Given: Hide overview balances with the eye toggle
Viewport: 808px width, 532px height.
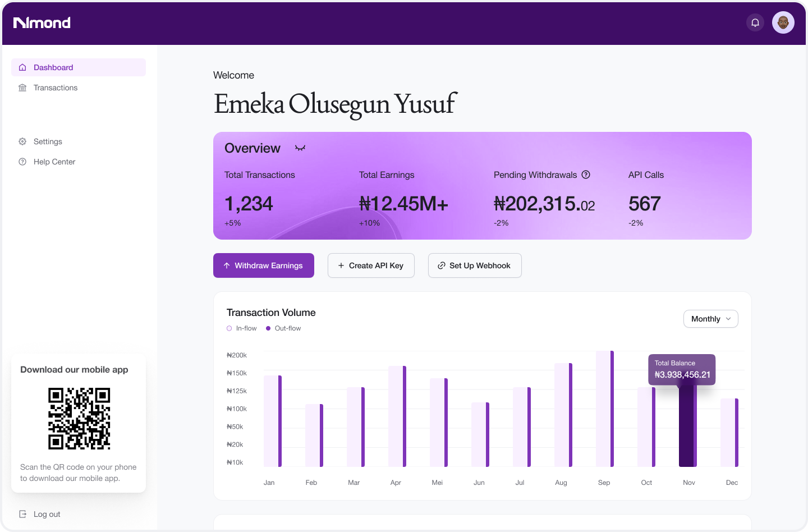Looking at the screenshot, I should (300, 148).
